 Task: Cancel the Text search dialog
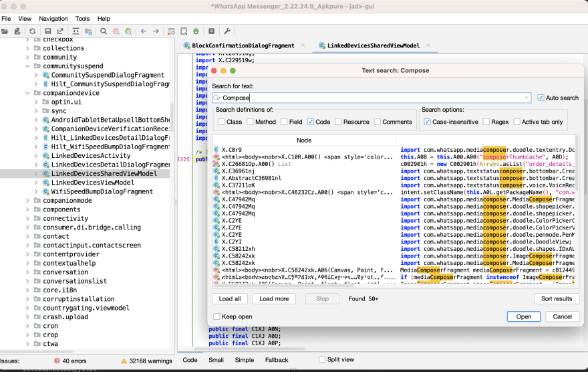point(562,316)
